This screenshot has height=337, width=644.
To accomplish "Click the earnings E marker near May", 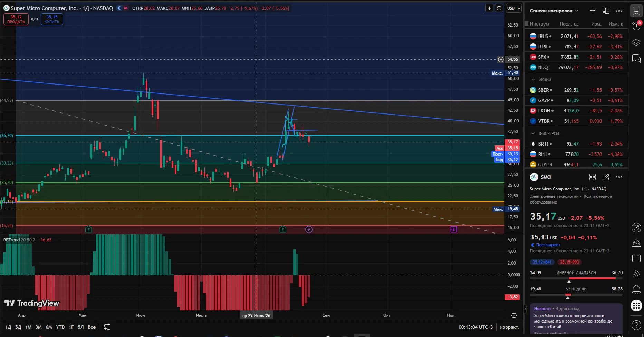I will pos(88,229).
